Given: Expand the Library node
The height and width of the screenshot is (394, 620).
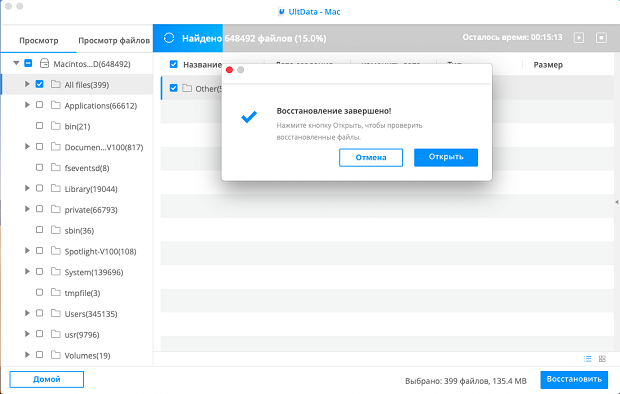Looking at the screenshot, I should (27, 188).
